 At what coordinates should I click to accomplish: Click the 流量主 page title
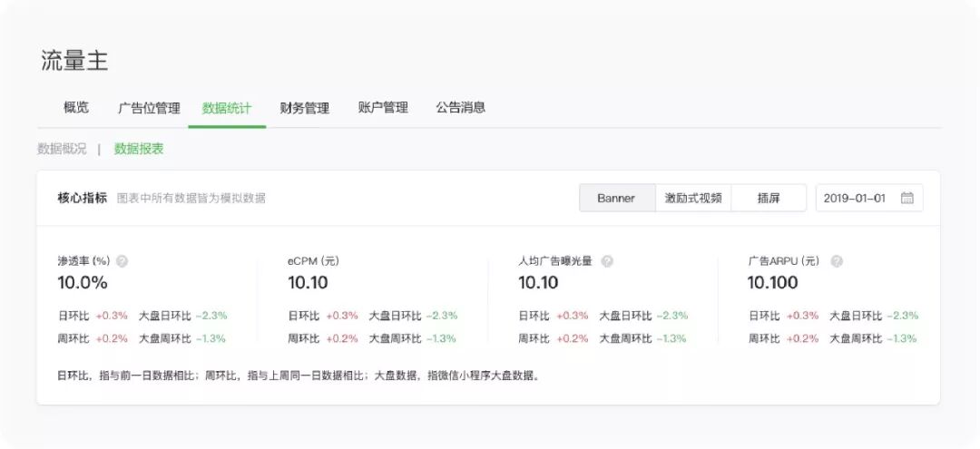point(74,61)
